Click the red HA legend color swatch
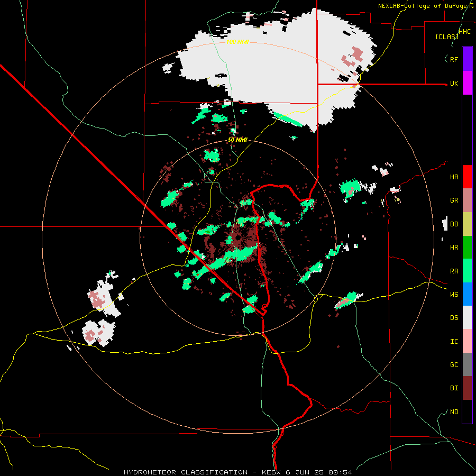The image size is (476, 476). tap(467, 177)
